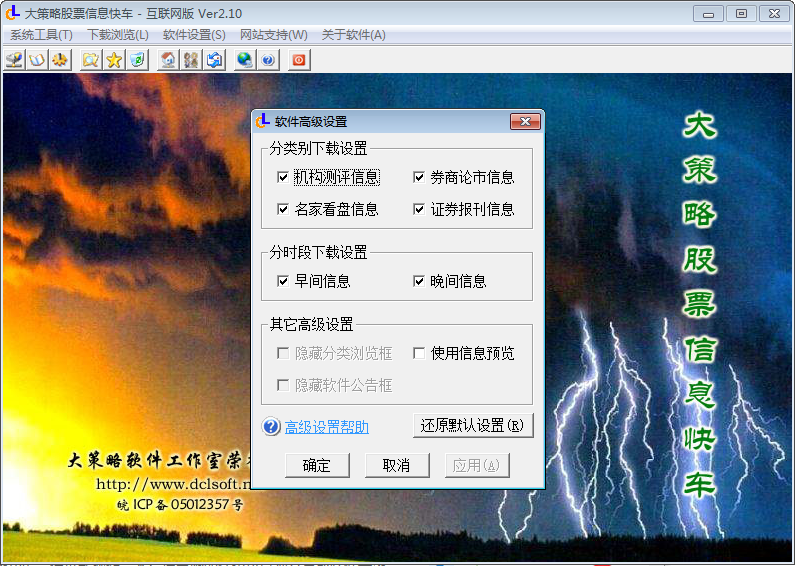Click the red power exit icon
Viewport: 795px width, 566px height.
coord(298,60)
